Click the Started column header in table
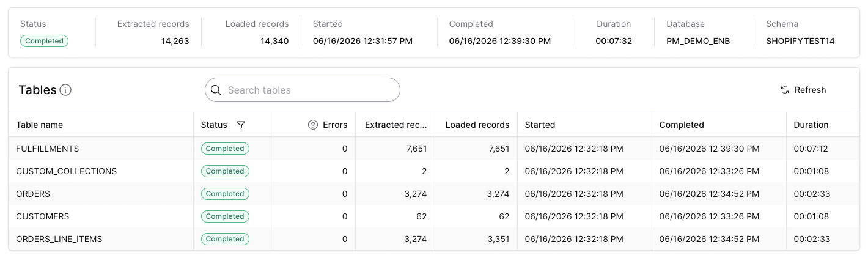Image resolution: width=868 pixels, height=258 pixels. point(540,125)
